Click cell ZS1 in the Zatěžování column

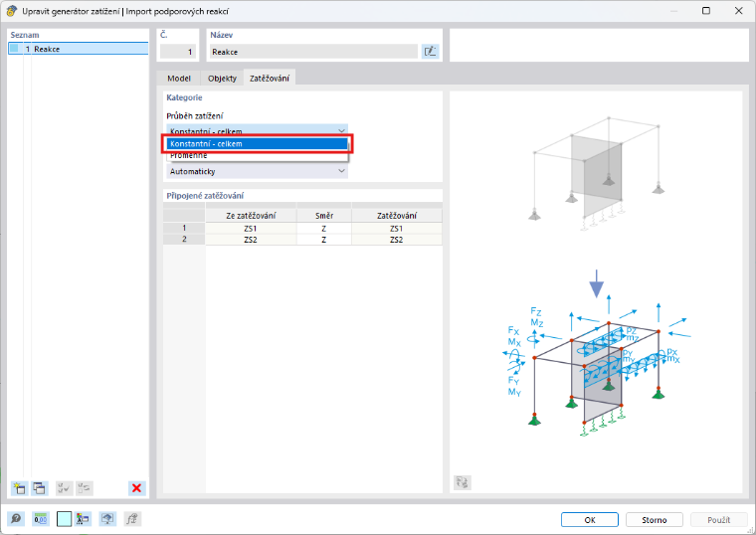pos(397,228)
